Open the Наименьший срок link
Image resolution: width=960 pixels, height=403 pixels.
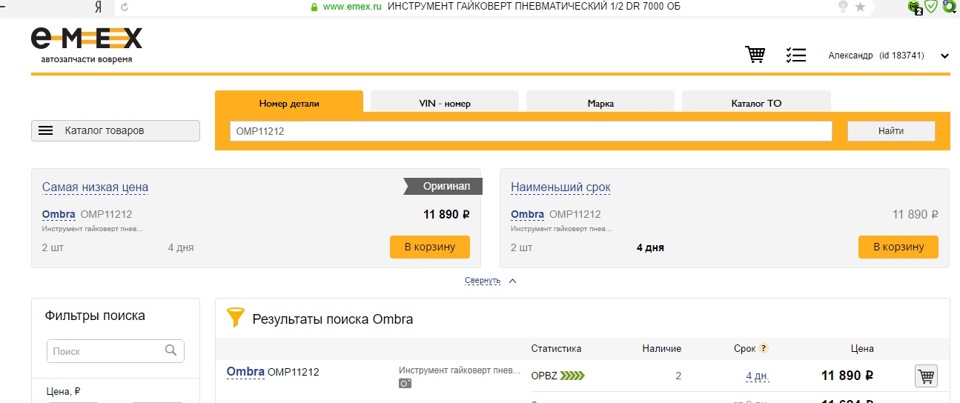tap(560, 188)
